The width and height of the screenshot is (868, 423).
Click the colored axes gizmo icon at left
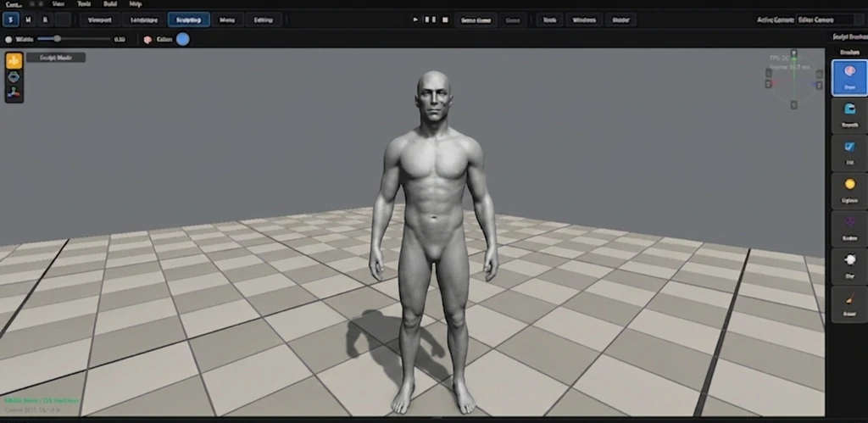point(14,93)
